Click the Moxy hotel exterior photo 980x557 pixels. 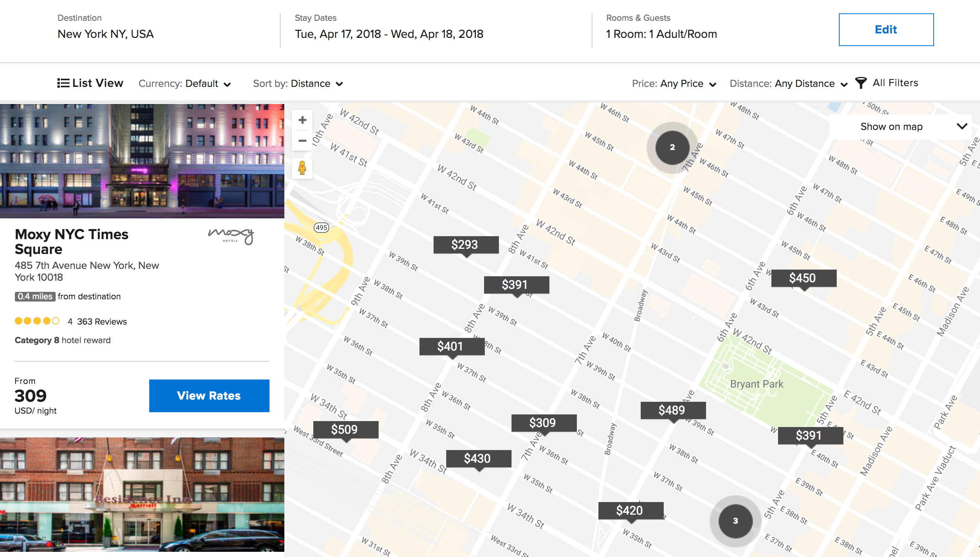pyautogui.click(x=142, y=161)
